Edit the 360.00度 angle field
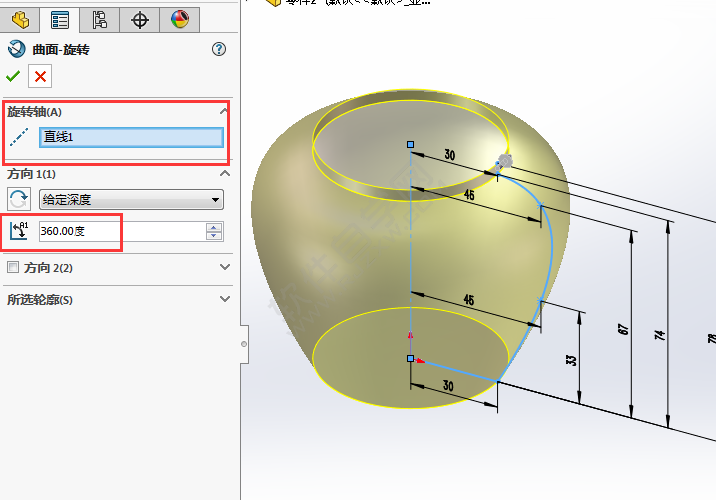This screenshot has height=500, width=716. point(122,232)
